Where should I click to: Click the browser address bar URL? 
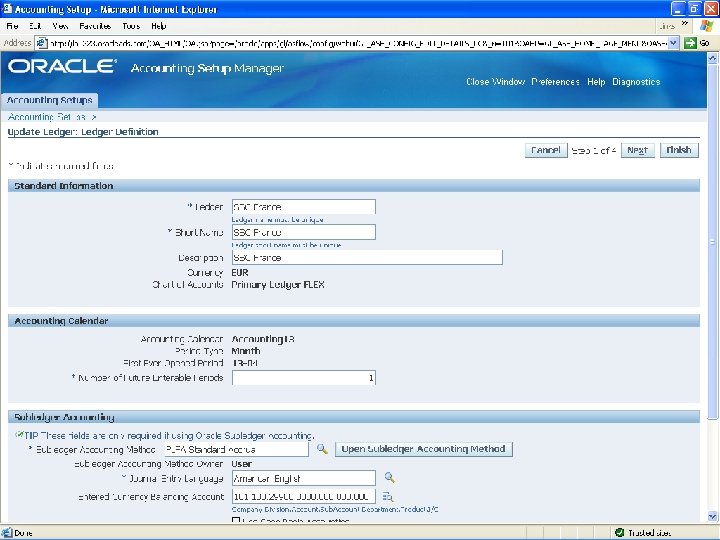pos(357,44)
